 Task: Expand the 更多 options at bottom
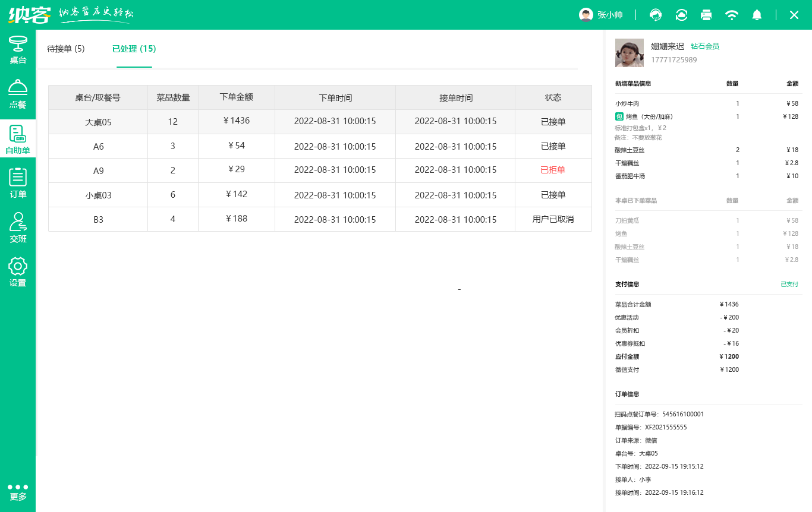(18, 492)
